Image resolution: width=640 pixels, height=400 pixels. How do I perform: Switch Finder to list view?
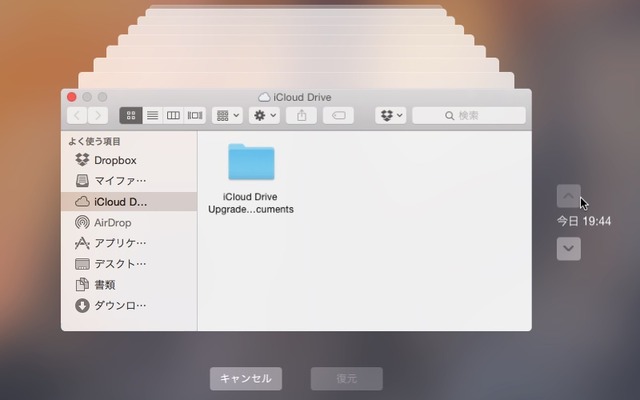point(153,116)
